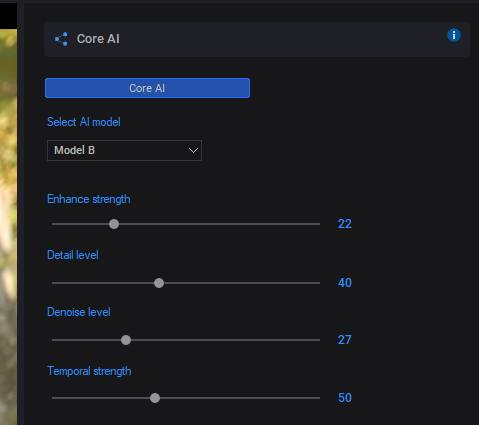Click the Enhance strength value 22
Viewport: 479px width, 425px height.
[x=345, y=224]
